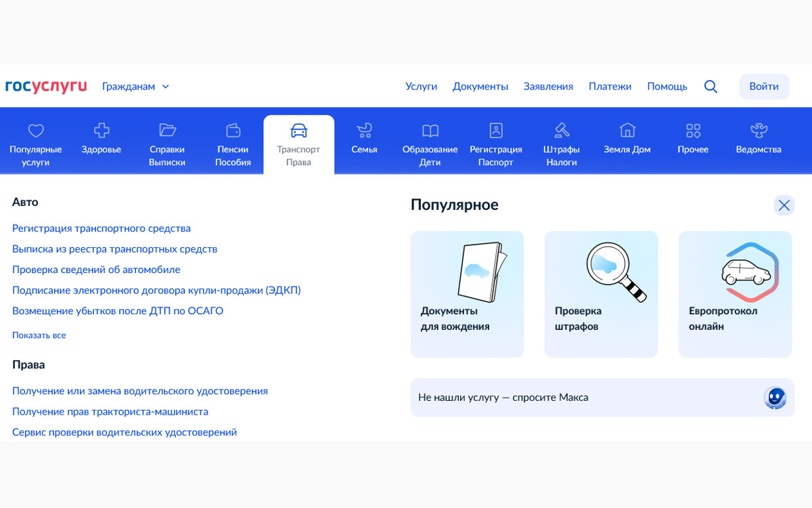Select the Справки Выписки section icon

click(166, 130)
